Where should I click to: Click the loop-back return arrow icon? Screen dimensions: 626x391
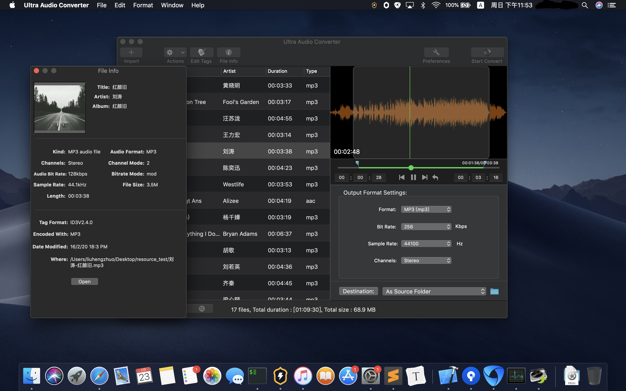tap(436, 177)
